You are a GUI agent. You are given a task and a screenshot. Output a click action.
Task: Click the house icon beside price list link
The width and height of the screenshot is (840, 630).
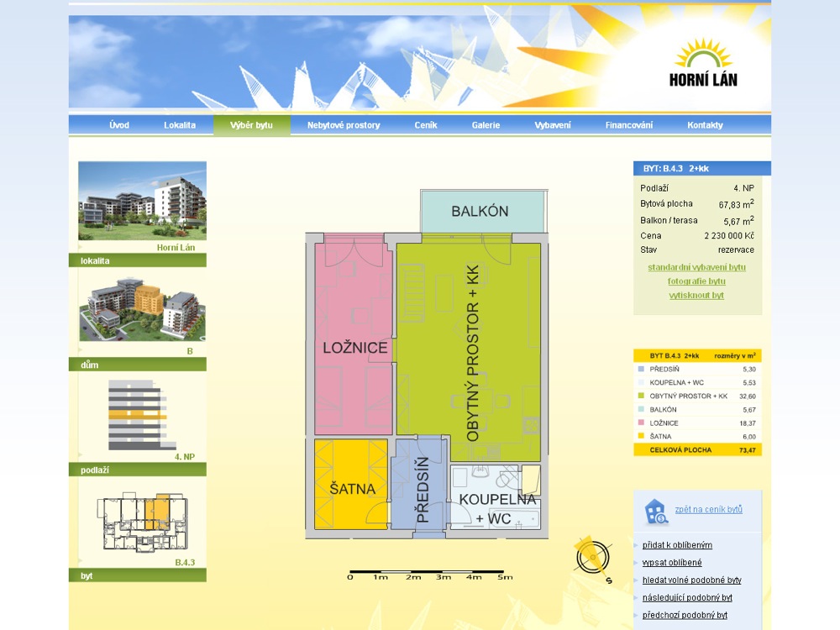pyautogui.click(x=655, y=511)
